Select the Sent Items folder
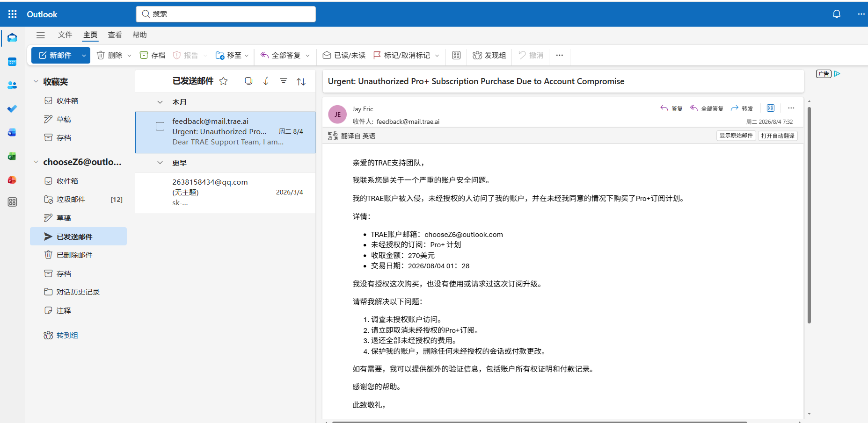This screenshot has width=868, height=423. click(x=79, y=237)
